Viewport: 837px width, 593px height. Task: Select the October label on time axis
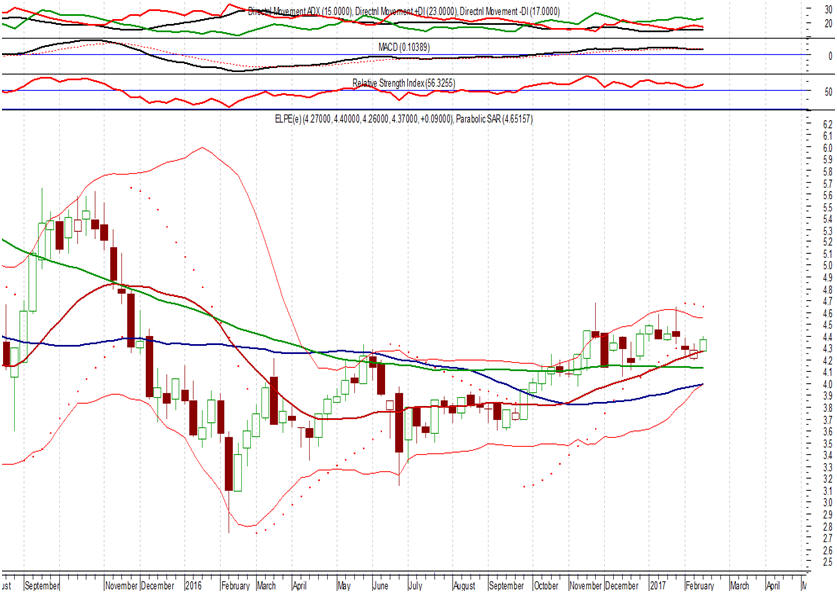click(547, 586)
